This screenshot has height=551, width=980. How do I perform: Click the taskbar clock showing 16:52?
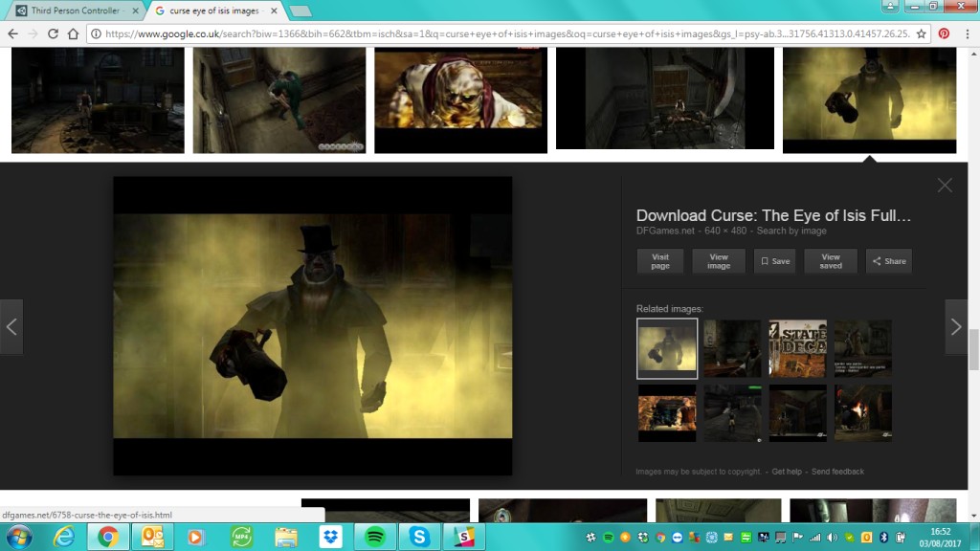(x=941, y=538)
